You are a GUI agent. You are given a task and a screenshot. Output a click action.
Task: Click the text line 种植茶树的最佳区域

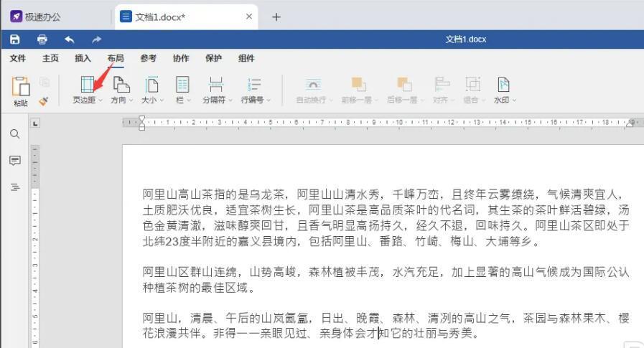199,287
